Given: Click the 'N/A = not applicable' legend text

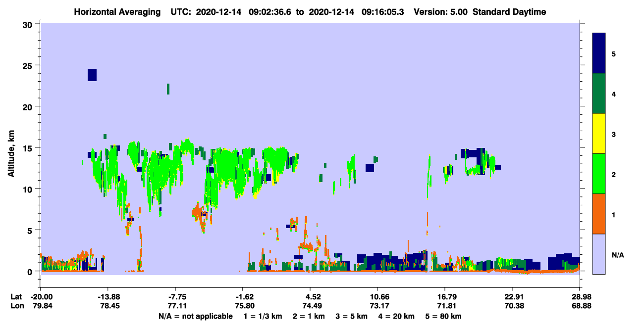Looking at the screenshot, I should (195, 316).
